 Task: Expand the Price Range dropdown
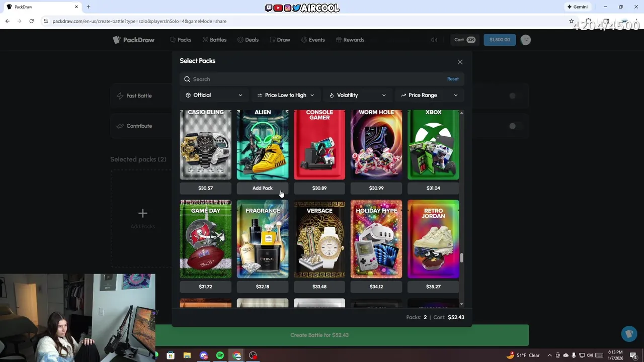pos(429,95)
